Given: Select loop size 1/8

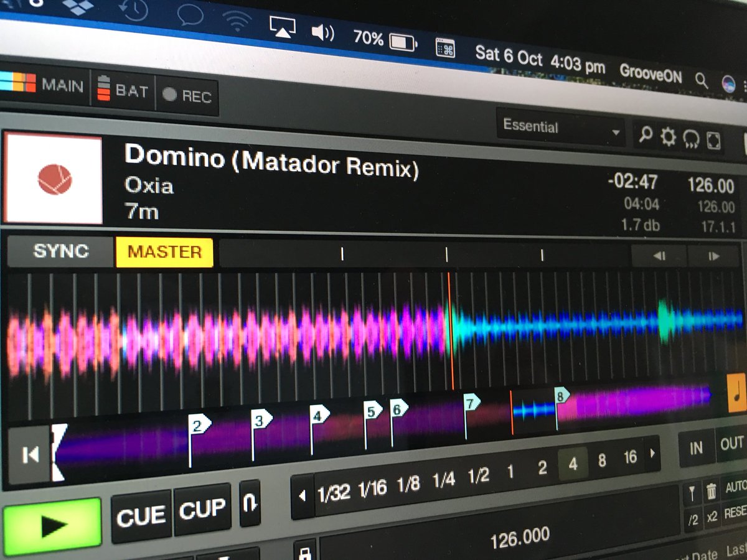Looking at the screenshot, I should coord(408,484).
